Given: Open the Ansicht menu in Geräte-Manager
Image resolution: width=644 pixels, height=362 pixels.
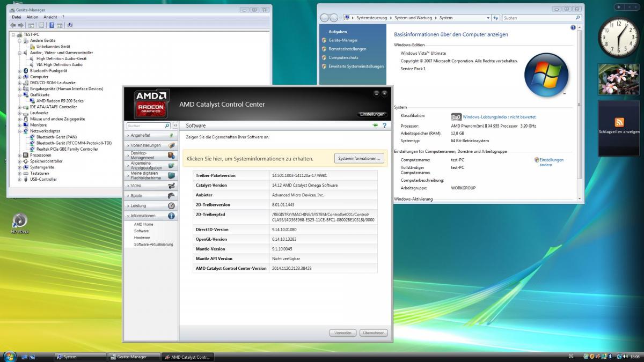Looking at the screenshot, I should [x=50, y=17].
